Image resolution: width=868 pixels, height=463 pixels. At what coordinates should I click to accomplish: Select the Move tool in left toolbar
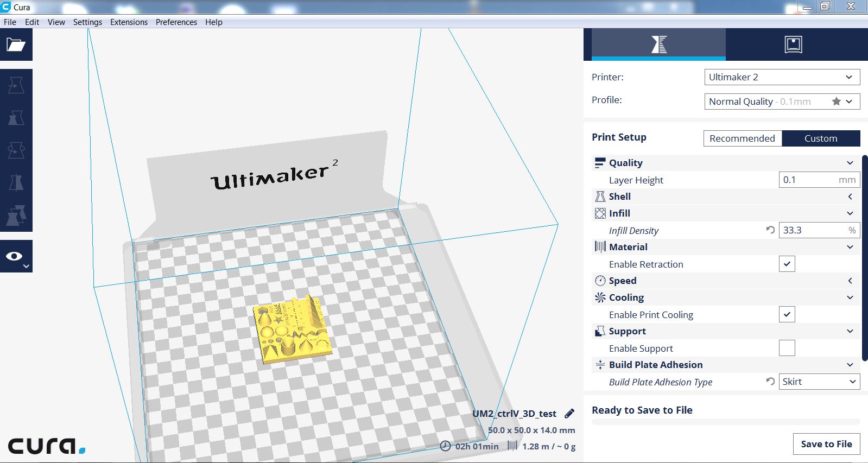[16, 85]
